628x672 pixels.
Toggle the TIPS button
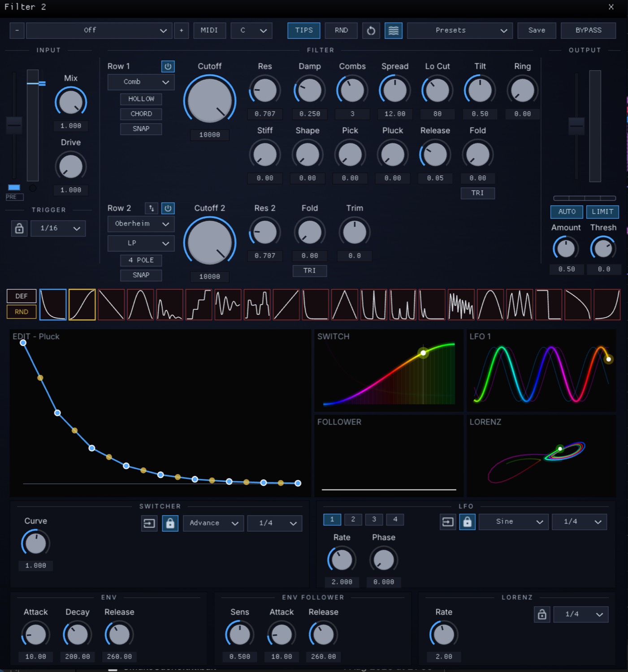(x=304, y=30)
